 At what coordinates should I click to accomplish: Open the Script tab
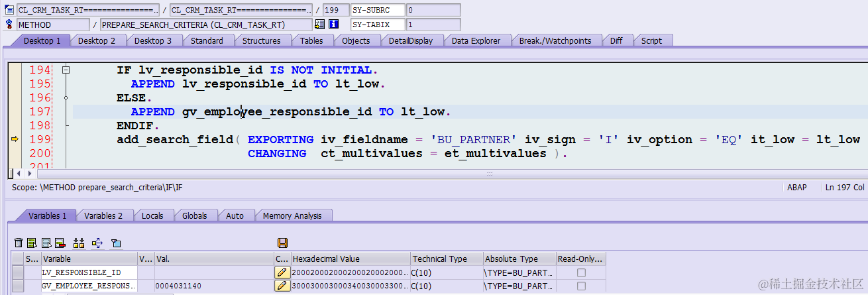(651, 40)
